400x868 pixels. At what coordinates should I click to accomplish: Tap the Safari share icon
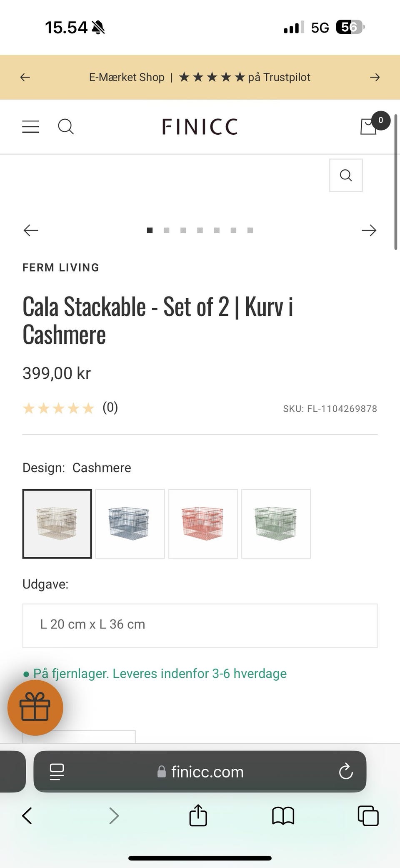click(x=198, y=815)
